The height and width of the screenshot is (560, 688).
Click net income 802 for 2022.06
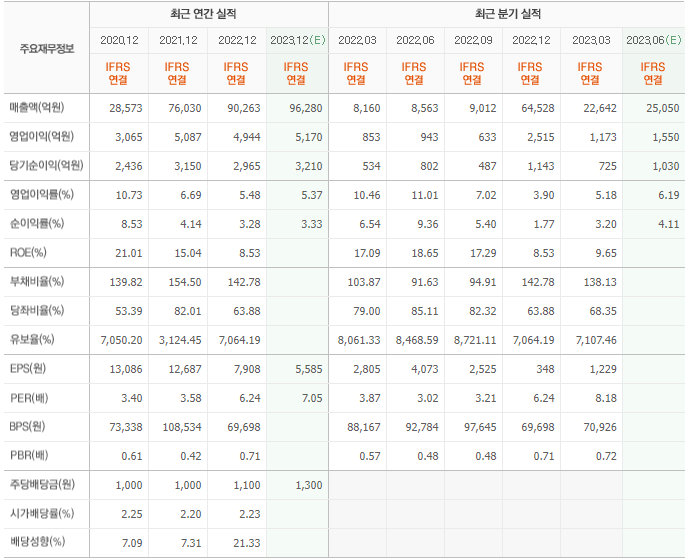[x=429, y=166]
